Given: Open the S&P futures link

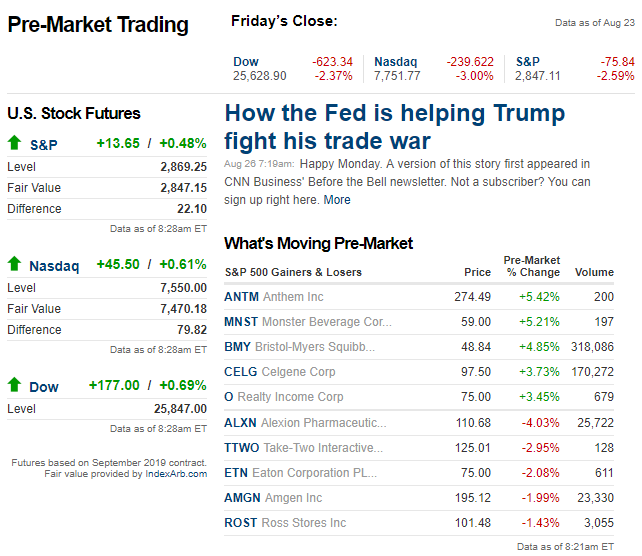Looking at the screenshot, I should (x=44, y=145).
